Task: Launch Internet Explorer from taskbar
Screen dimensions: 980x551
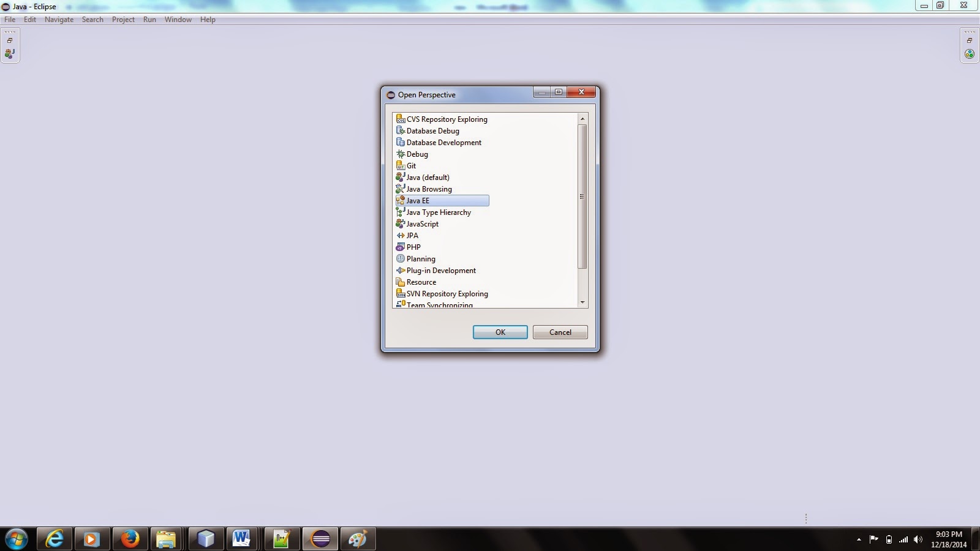Action: [55, 539]
